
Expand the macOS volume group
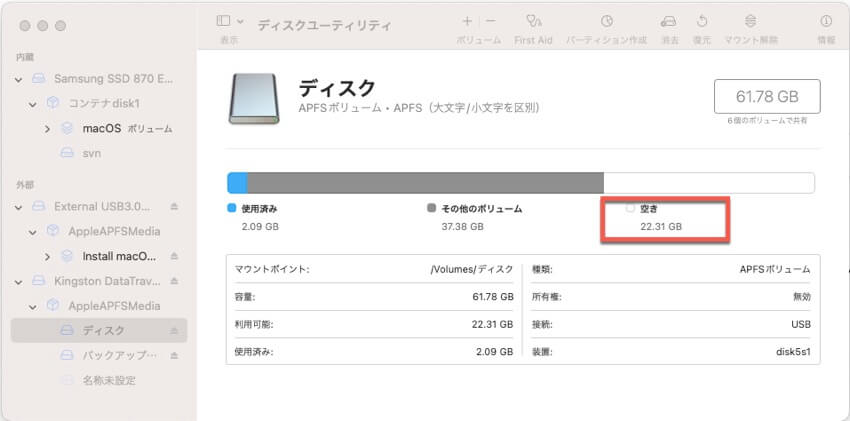click(47, 128)
